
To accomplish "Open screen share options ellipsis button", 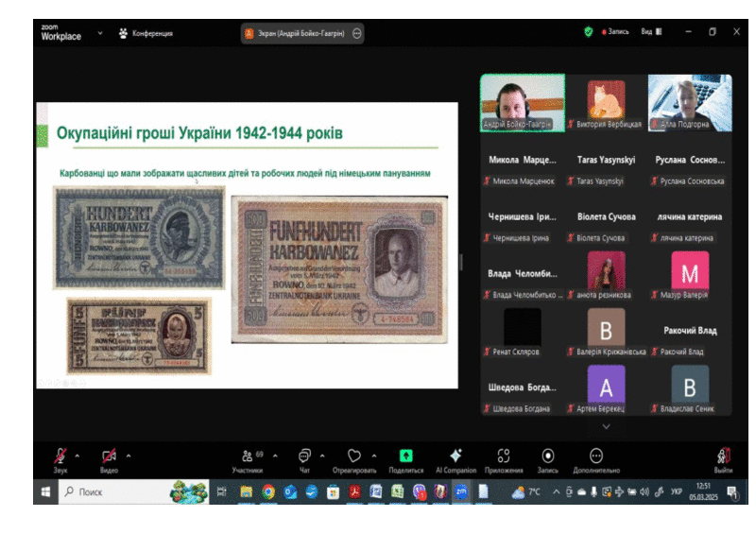I will pyautogui.click(x=357, y=33).
